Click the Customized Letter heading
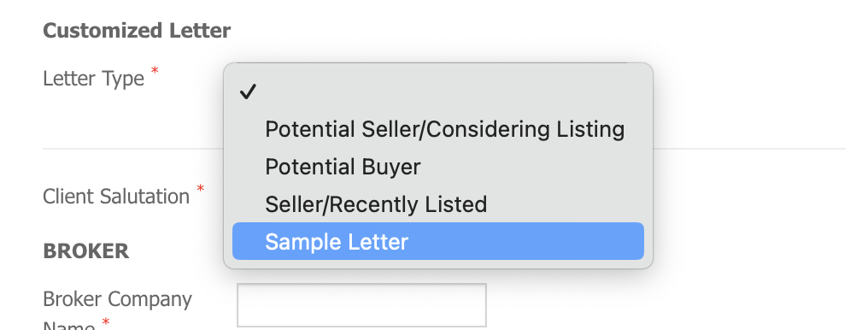The image size is (868, 330). click(137, 31)
